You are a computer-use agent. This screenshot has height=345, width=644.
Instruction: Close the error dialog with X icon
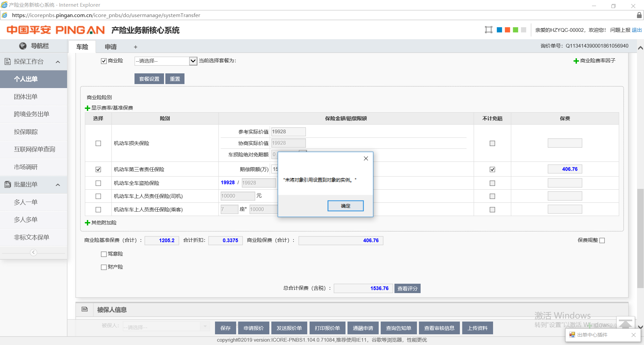[x=366, y=158]
